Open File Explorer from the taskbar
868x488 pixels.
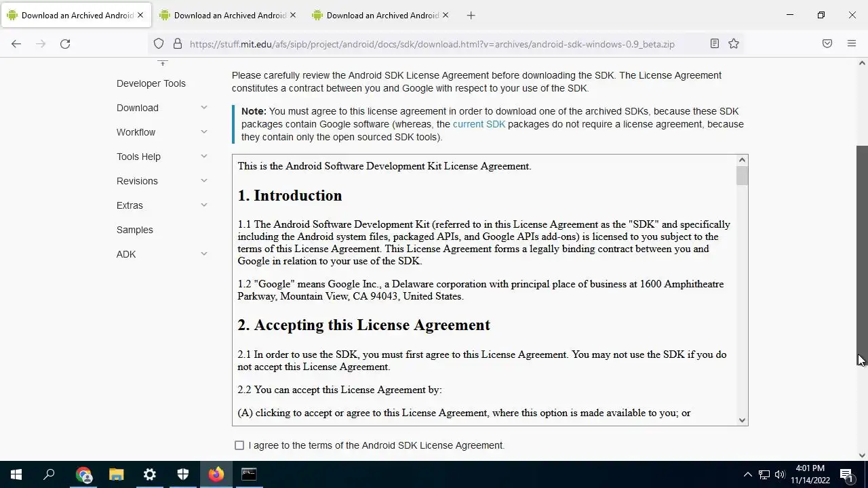point(117,474)
